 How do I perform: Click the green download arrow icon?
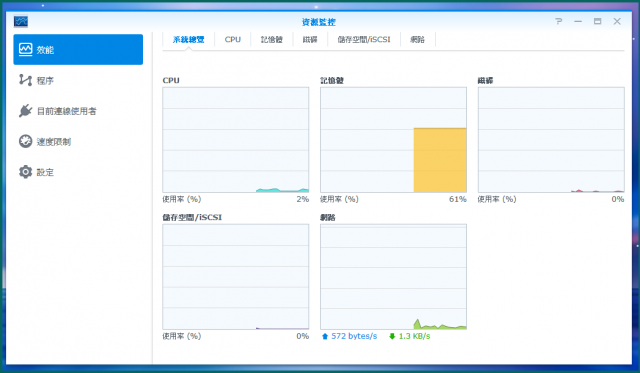click(392, 336)
